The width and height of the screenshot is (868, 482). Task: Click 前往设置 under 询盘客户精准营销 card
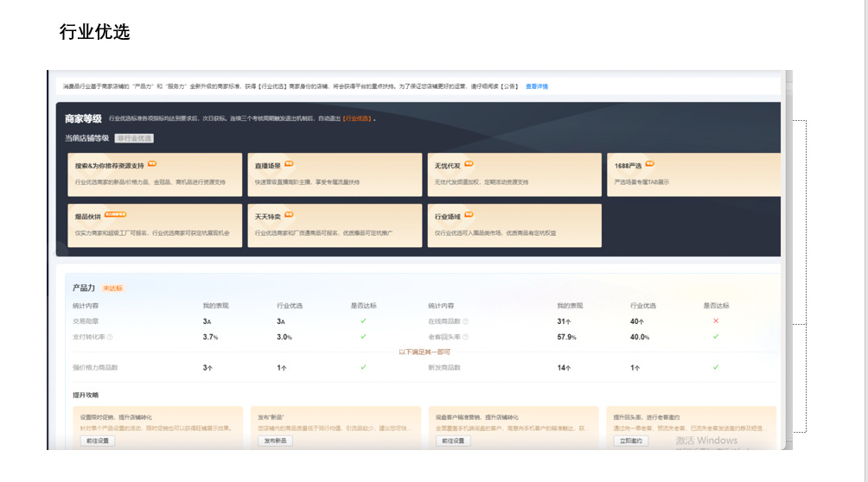(x=453, y=441)
